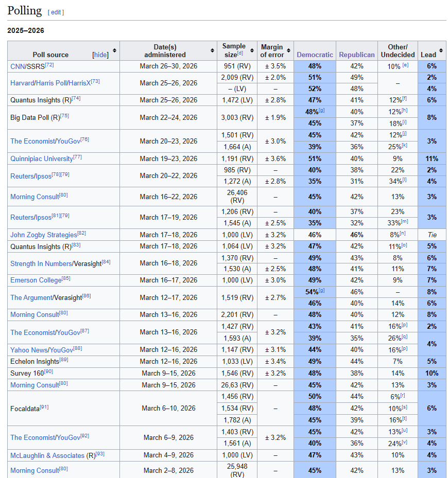Sort table by Sample size arrow
This screenshot has width=448, height=478.
252,50
